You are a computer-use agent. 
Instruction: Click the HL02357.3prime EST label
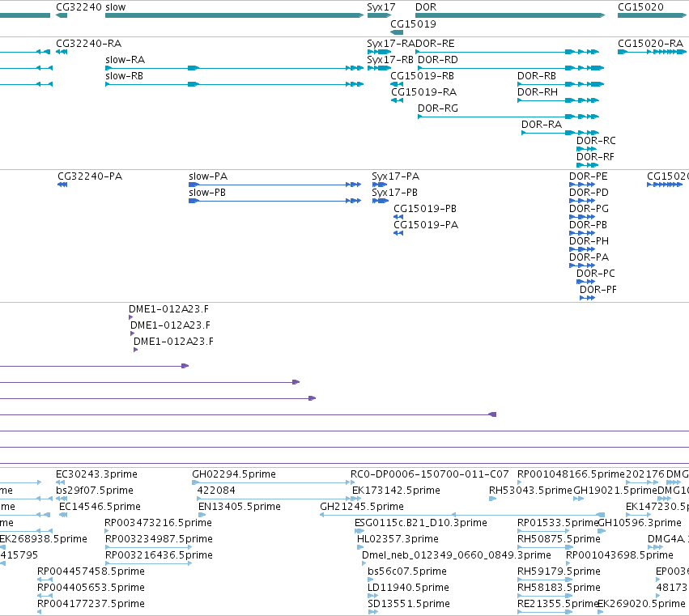pyautogui.click(x=398, y=540)
